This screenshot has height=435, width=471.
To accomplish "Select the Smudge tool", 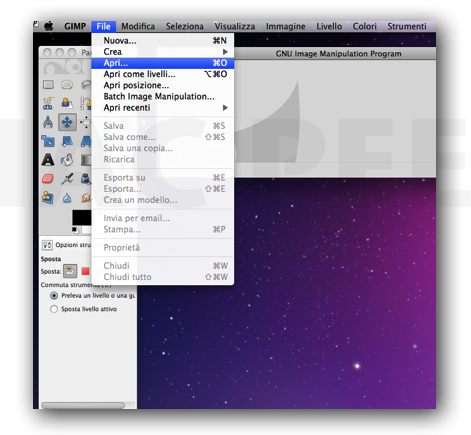I will tap(86, 198).
